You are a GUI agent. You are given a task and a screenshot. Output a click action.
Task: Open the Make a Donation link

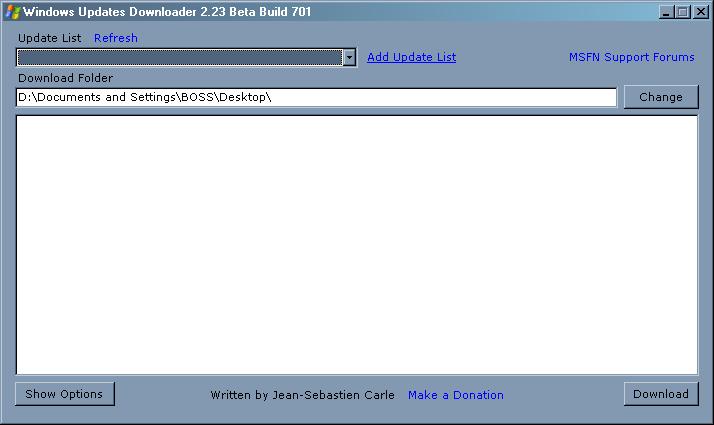[x=455, y=395]
